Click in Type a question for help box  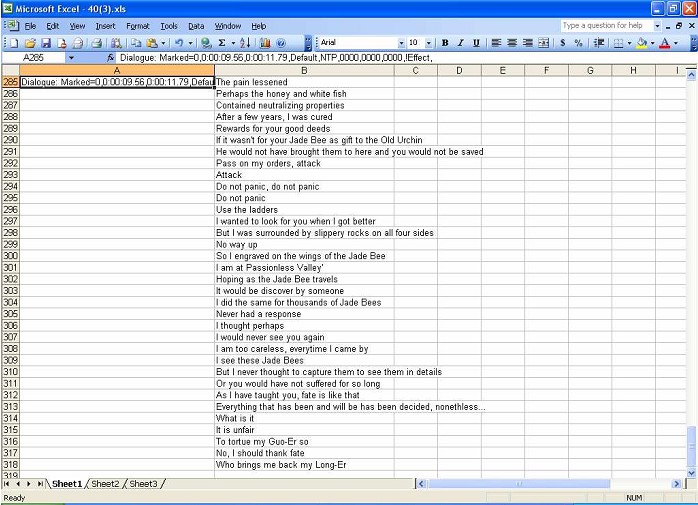[606, 26]
